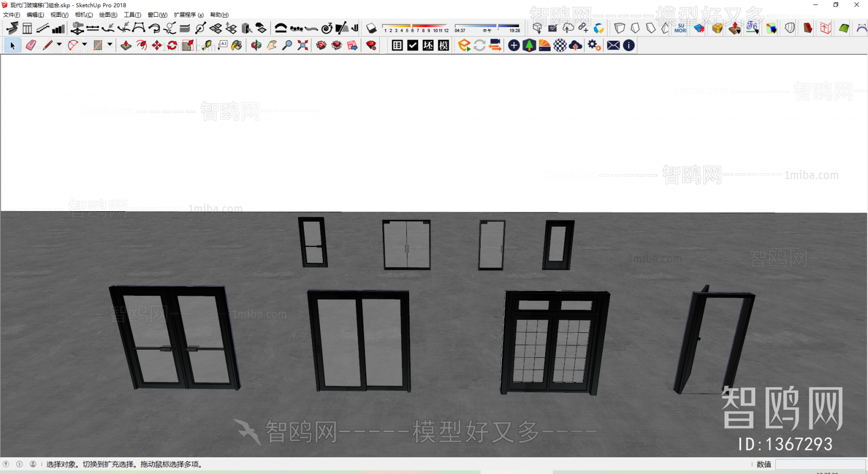This screenshot has width=868, height=474.
Task: Activate the Move tool
Action: point(157,46)
